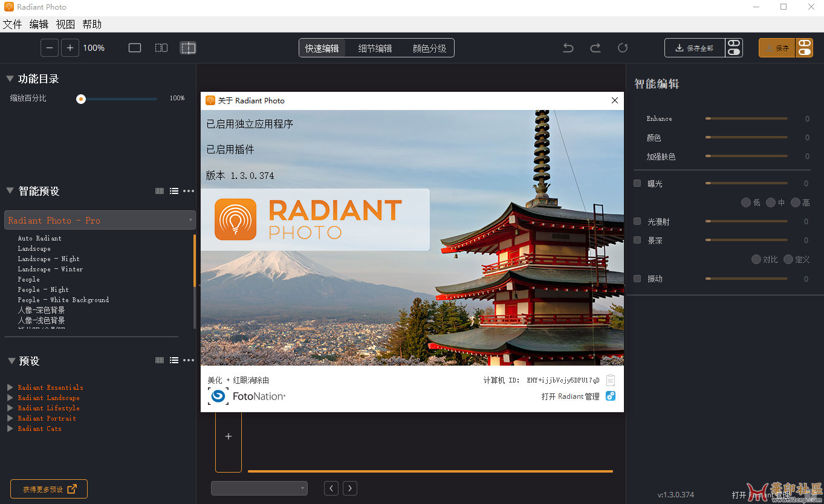824x504 pixels.
Task: Collapse the 智能预设 section
Action: (10, 190)
